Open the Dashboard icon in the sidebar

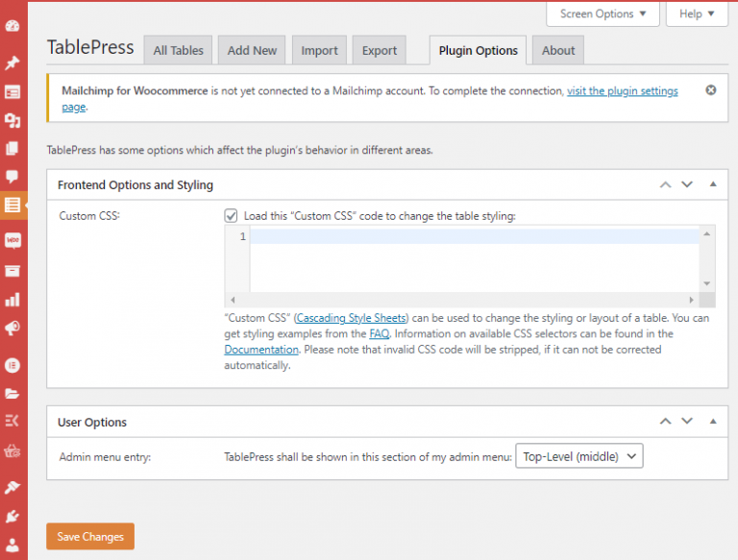click(12, 26)
